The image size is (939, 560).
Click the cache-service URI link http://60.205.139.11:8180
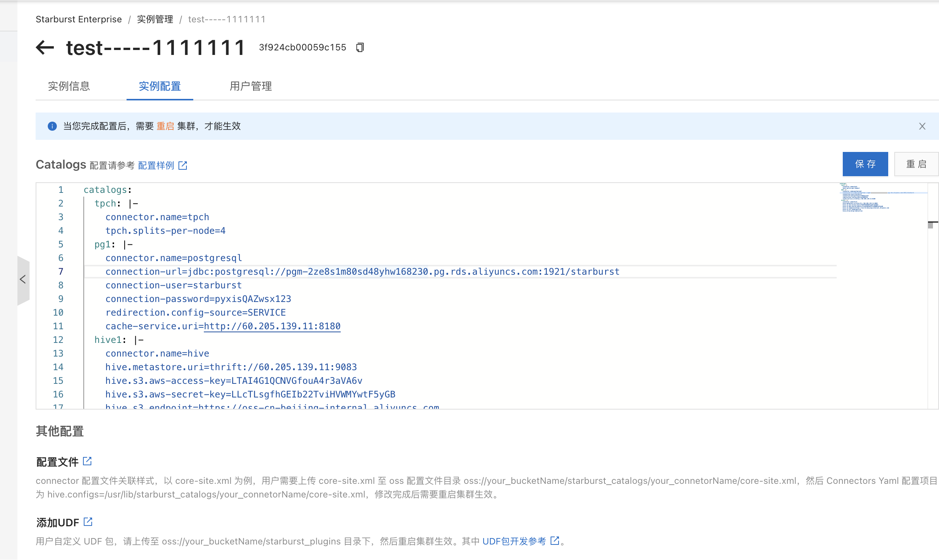click(272, 326)
